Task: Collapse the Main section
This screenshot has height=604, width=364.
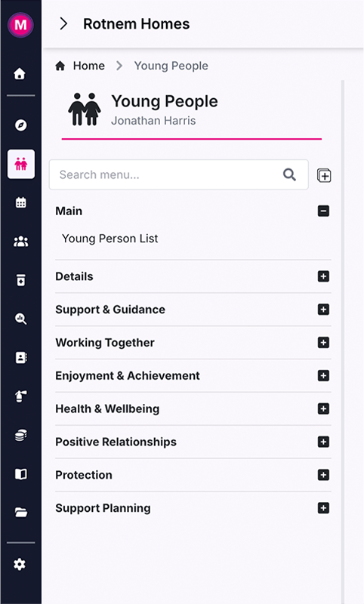Action: coord(323,211)
